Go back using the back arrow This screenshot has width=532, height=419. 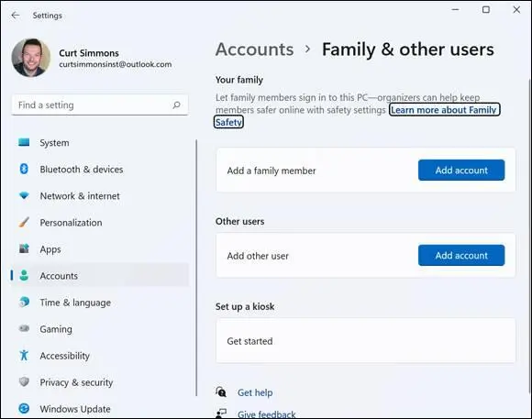(x=16, y=16)
